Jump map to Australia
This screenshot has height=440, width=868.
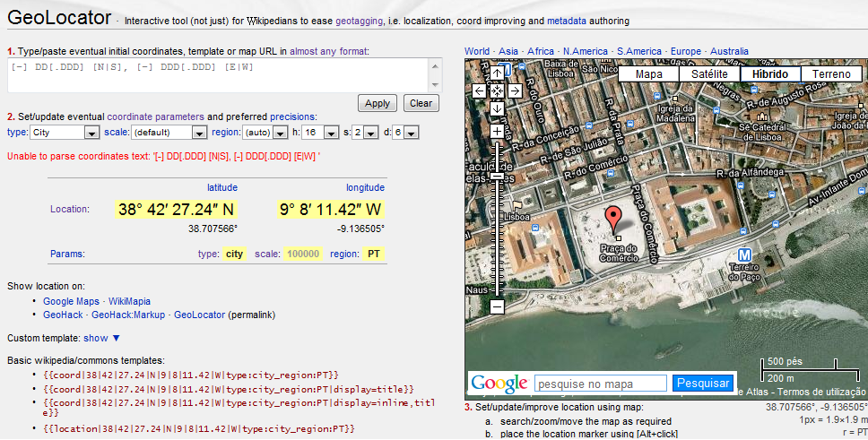(729, 51)
